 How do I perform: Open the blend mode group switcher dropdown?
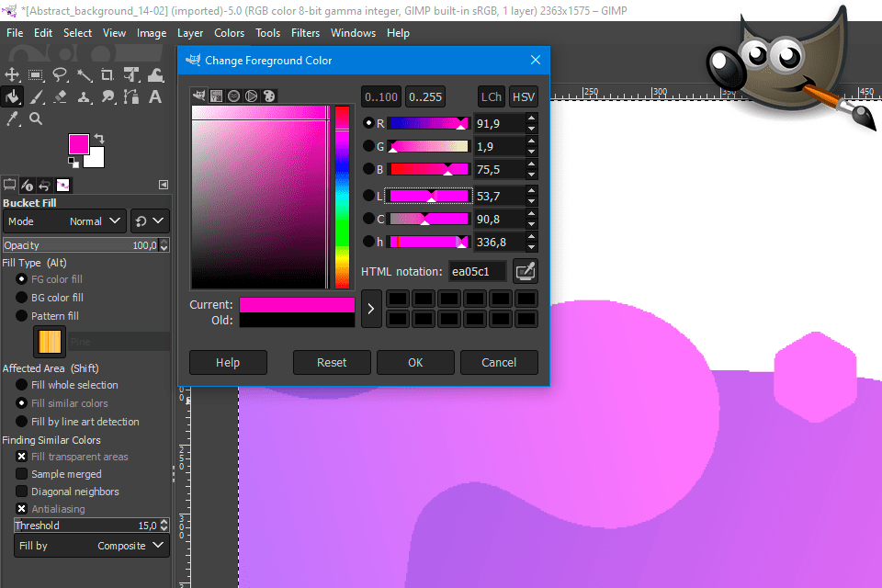[150, 221]
